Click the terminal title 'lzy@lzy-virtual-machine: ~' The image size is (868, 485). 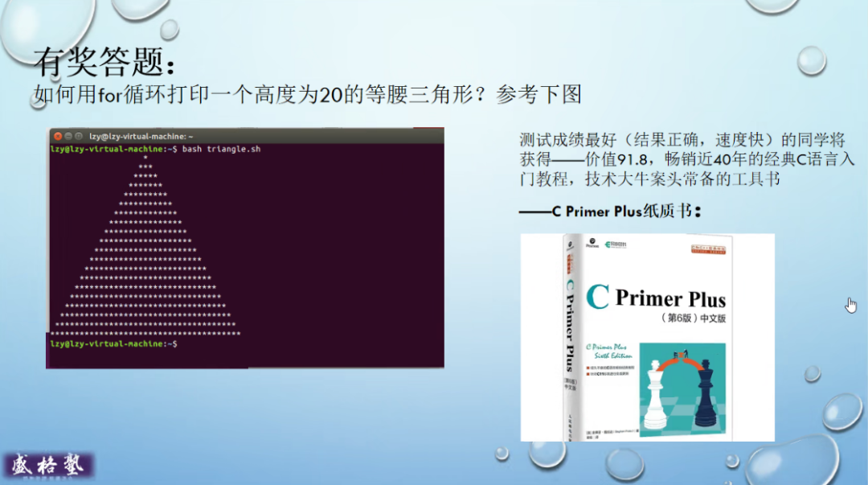[141, 137]
